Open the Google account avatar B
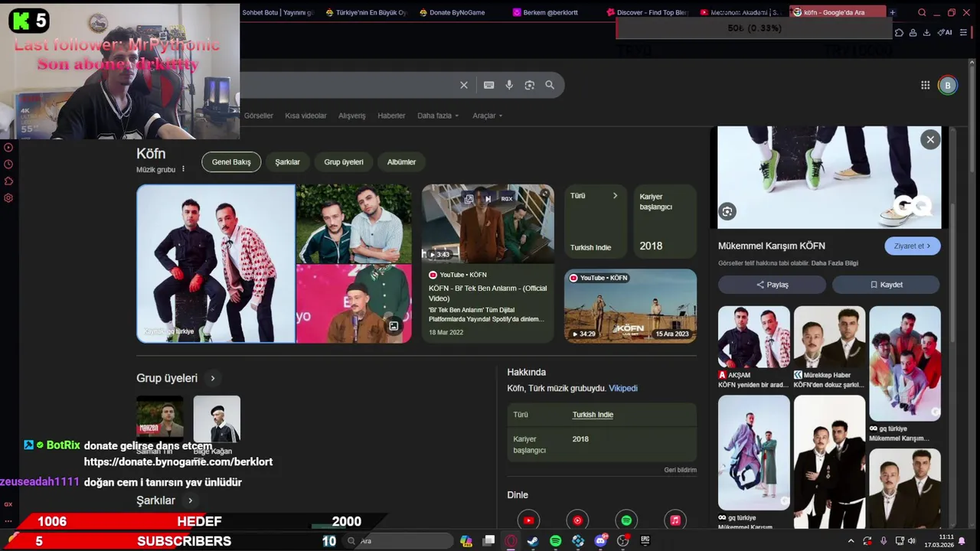This screenshot has width=980, height=551. tap(947, 85)
